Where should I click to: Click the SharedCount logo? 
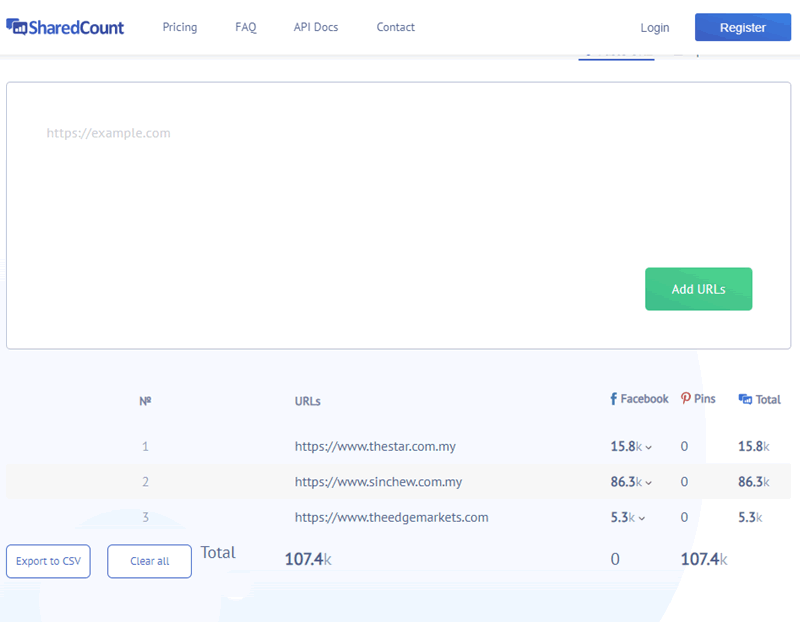[65, 27]
